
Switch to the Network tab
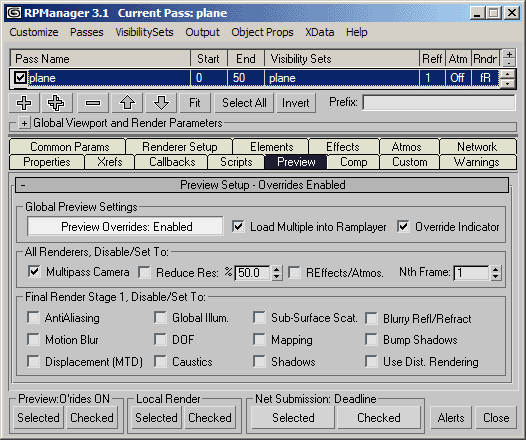[x=477, y=147]
